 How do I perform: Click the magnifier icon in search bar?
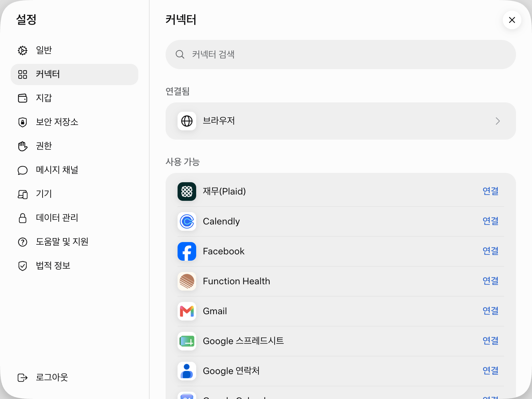[180, 55]
